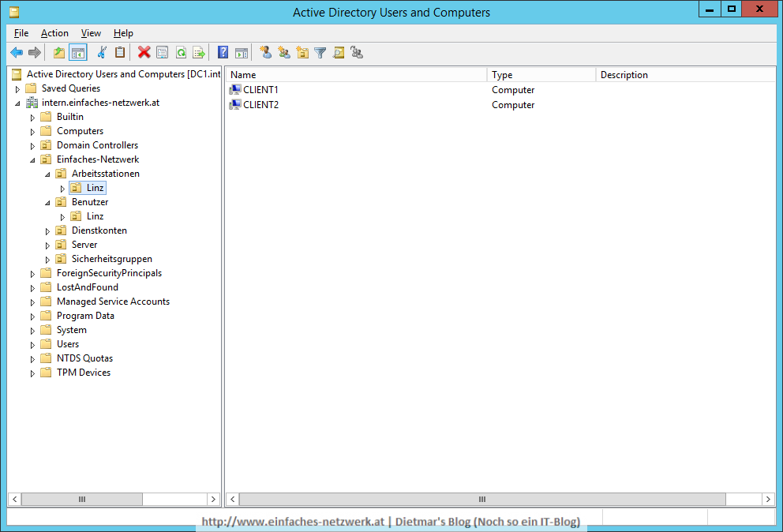The image size is (783, 532).
Task: Click the Paste clipboard icon
Action: pyautogui.click(x=120, y=52)
